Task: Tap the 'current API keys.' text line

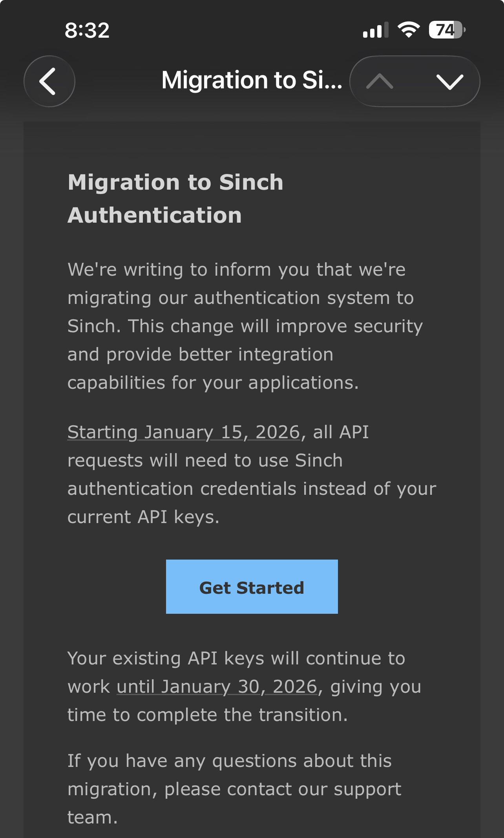Action: pos(143,517)
